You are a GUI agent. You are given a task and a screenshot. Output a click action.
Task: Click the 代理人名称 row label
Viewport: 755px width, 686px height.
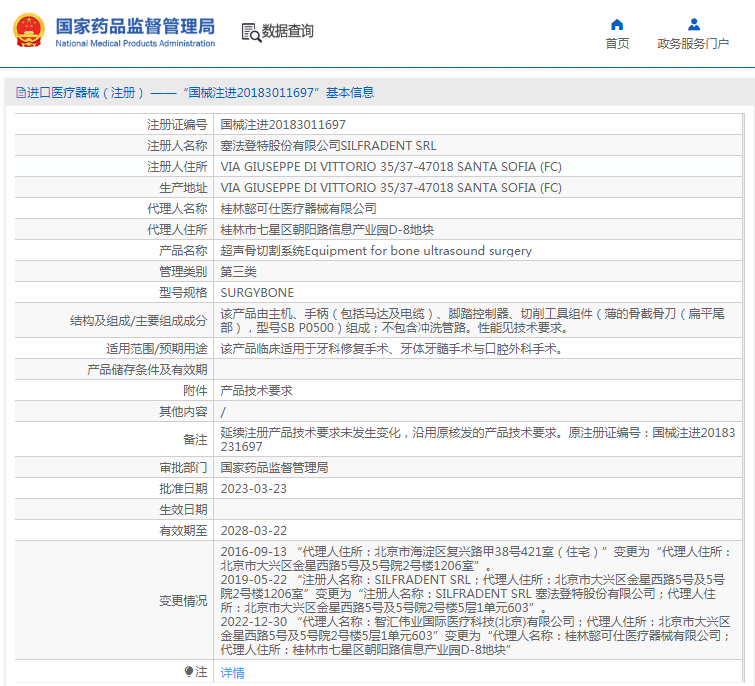pyautogui.click(x=177, y=208)
